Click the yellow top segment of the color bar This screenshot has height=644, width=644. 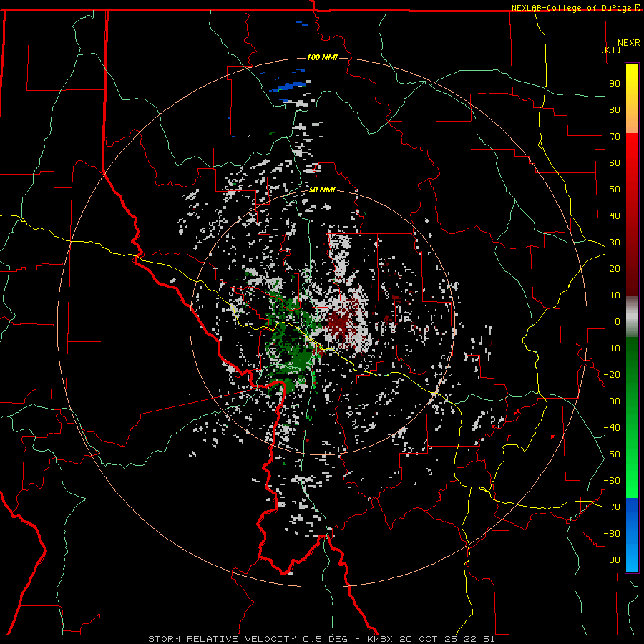632,99
